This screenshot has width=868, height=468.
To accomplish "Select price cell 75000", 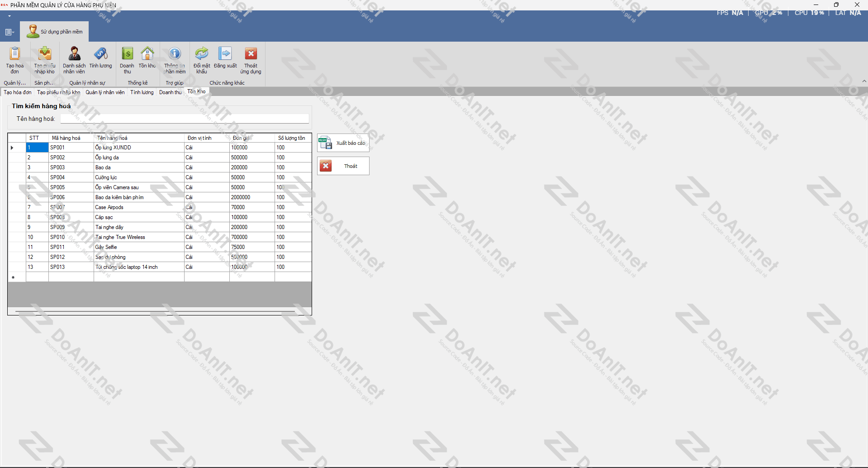I will [252, 247].
